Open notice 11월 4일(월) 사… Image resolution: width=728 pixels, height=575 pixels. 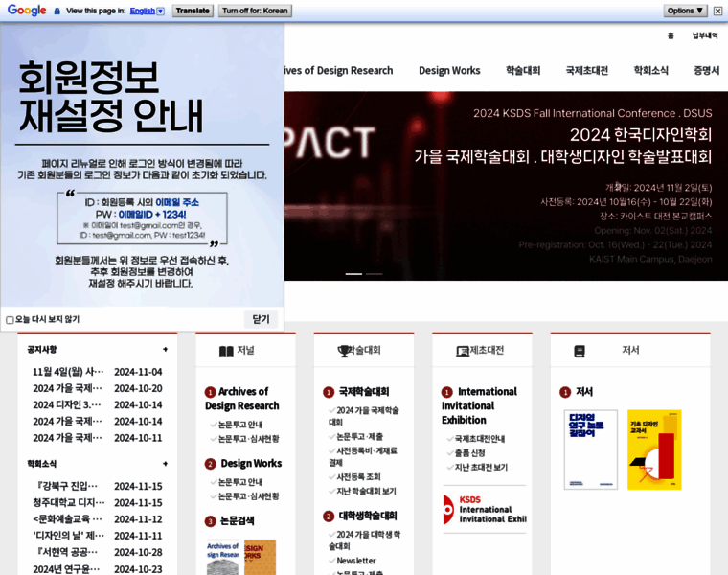point(68,372)
